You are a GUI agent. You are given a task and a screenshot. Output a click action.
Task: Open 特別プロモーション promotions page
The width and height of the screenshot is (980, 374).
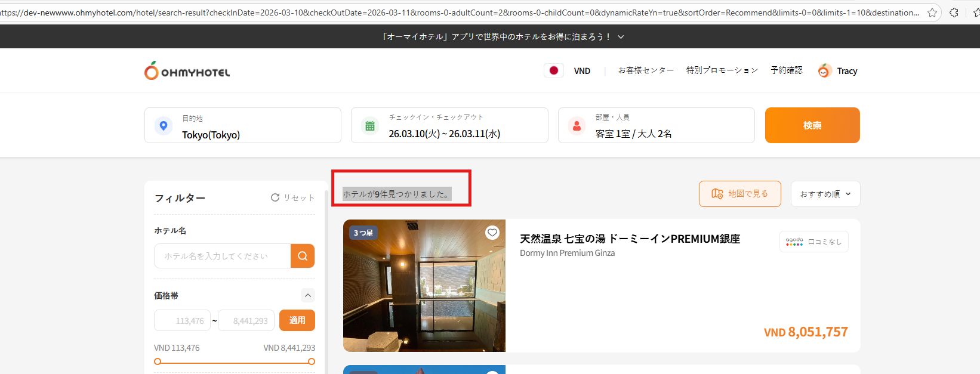pyautogui.click(x=722, y=70)
